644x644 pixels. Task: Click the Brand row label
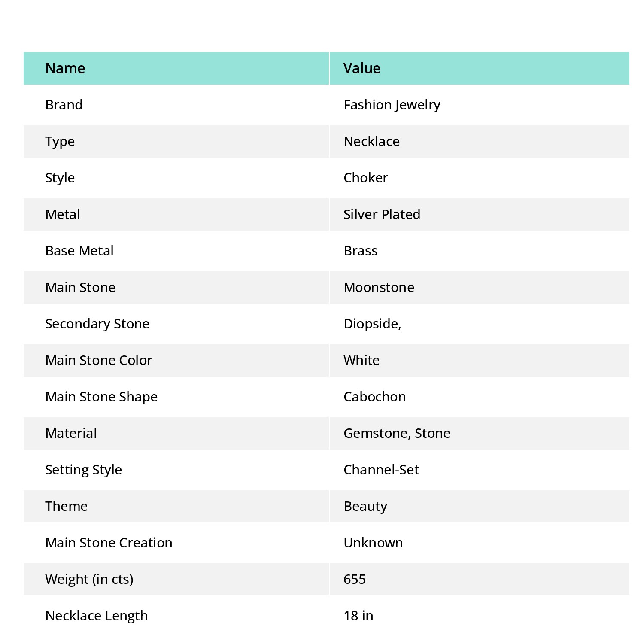[x=64, y=105]
